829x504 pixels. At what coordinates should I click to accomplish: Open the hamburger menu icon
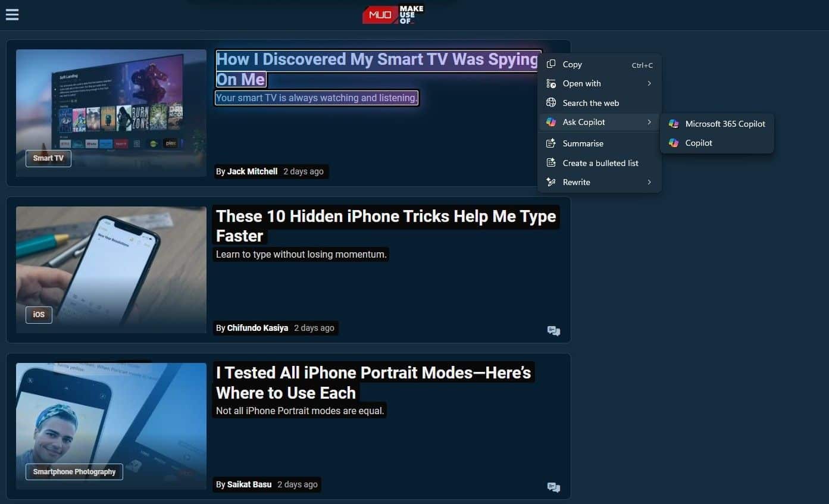pos(12,14)
